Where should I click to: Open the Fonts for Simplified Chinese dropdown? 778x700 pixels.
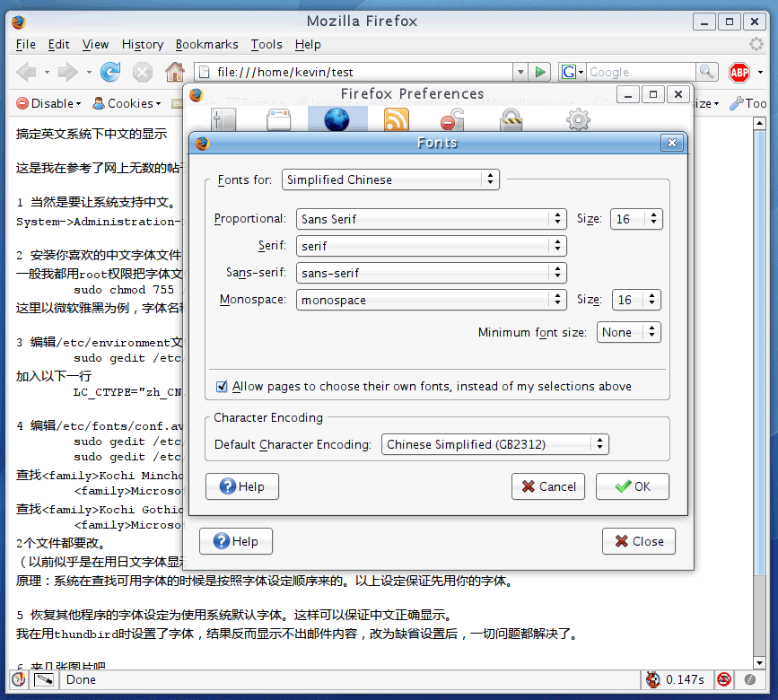click(390, 179)
